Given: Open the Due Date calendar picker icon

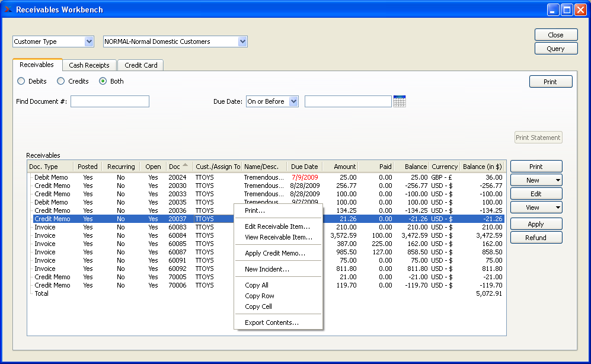Looking at the screenshot, I should [399, 101].
